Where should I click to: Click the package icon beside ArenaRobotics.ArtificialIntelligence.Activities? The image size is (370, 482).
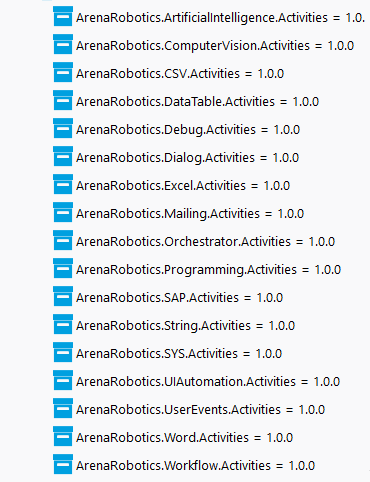(63, 16)
